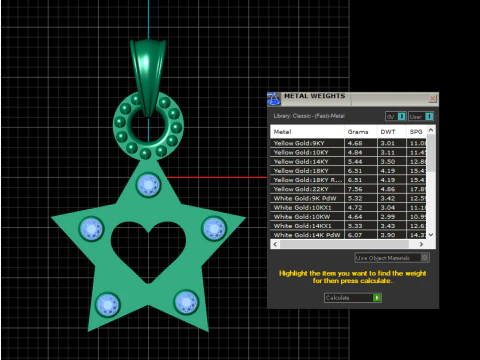Sort by the DWT column header

click(x=392, y=132)
